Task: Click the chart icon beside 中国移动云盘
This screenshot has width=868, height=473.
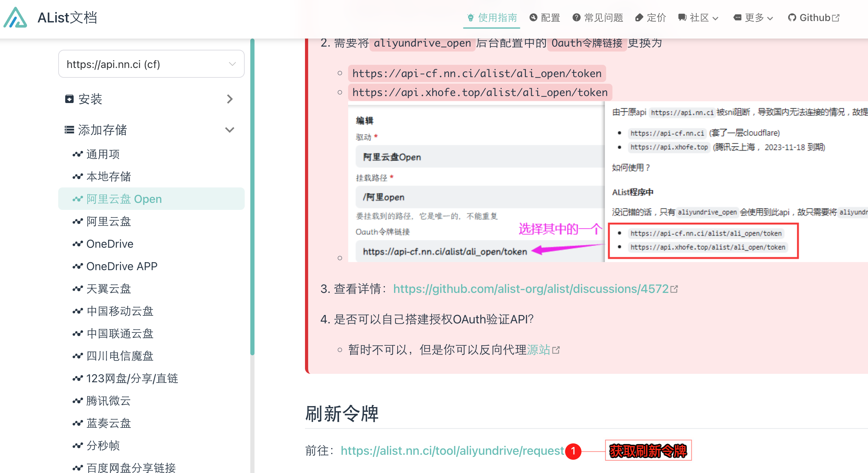Action: pyautogui.click(x=77, y=311)
